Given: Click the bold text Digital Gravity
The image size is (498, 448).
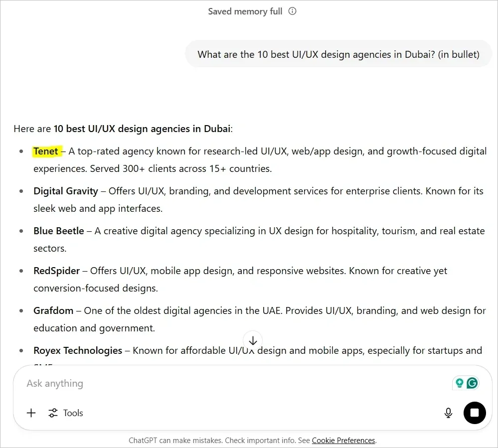Looking at the screenshot, I should point(65,191).
